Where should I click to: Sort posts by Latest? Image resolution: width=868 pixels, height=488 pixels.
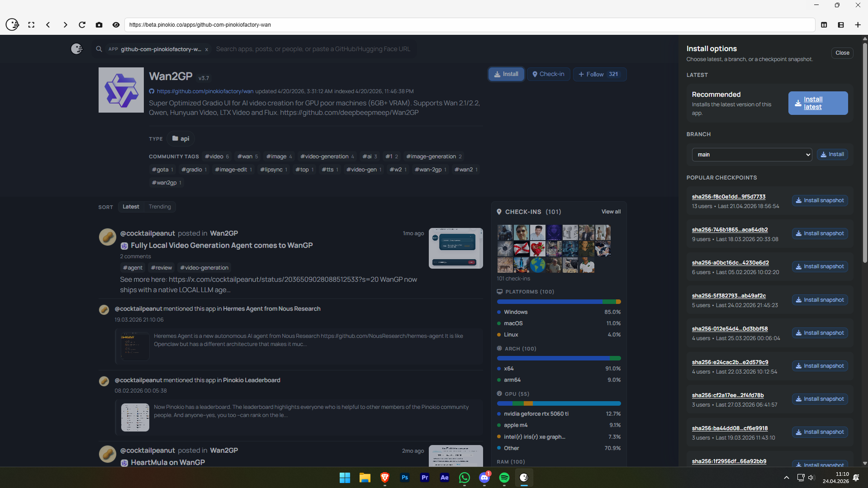tap(131, 207)
